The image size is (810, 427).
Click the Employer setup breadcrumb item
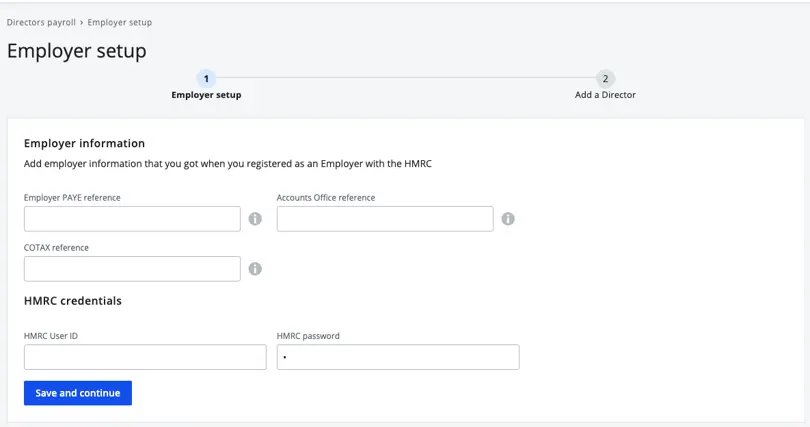(x=120, y=22)
